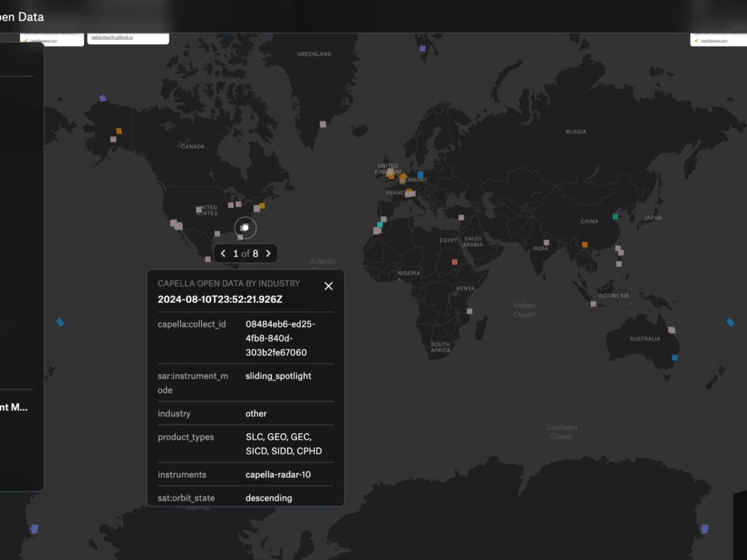Image resolution: width=747 pixels, height=560 pixels.
Task: Select the teal marker in eastern China
Action: coord(616,217)
